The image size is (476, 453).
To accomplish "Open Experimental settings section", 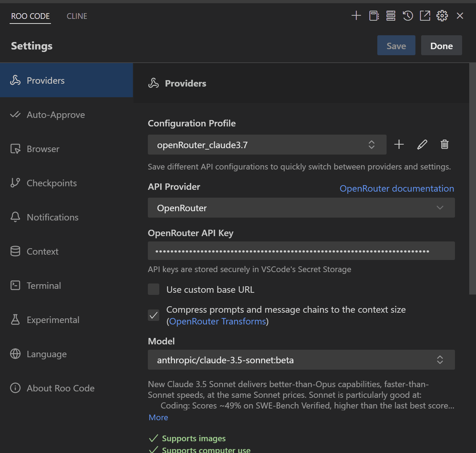I will tap(67, 320).
